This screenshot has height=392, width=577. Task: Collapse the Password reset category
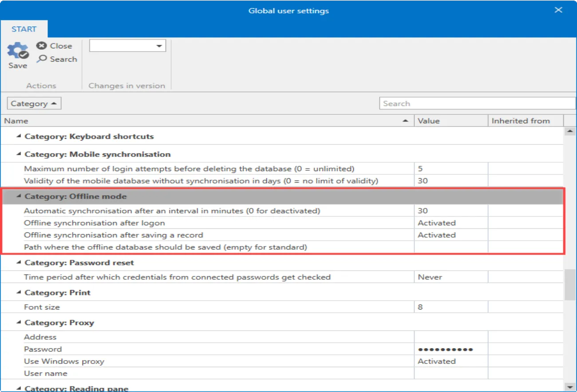(x=18, y=263)
